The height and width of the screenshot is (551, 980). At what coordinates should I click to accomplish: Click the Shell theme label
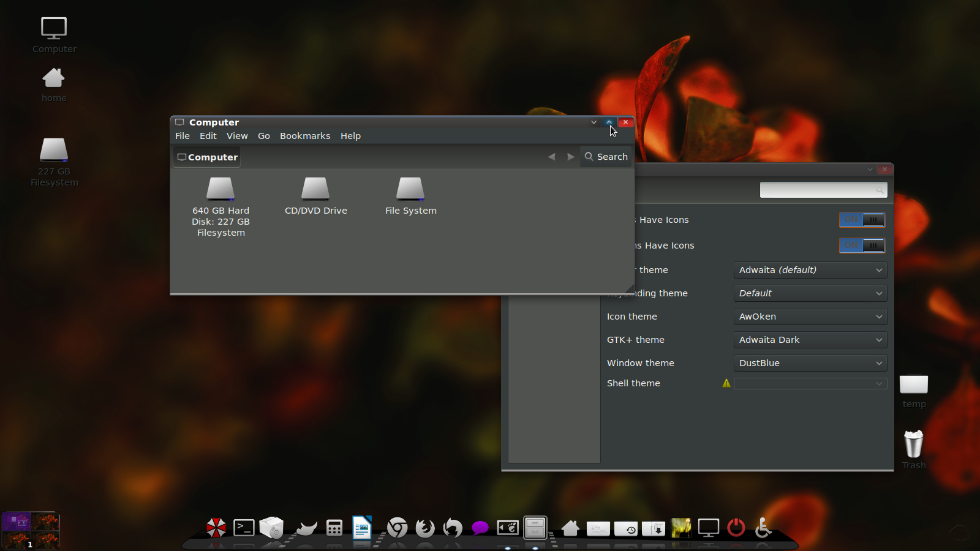click(633, 383)
